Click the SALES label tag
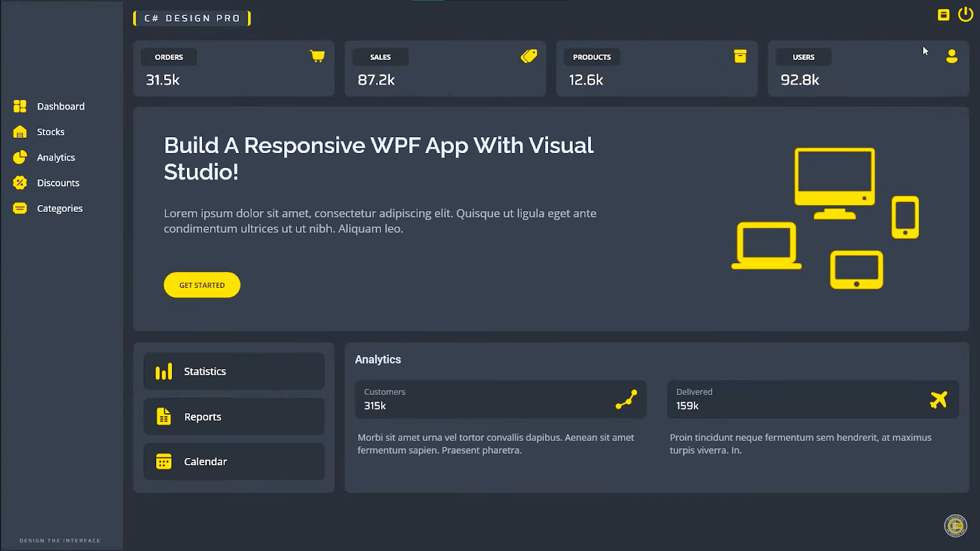The image size is (980, 551). pyautogui.click(x=380, y=57)
